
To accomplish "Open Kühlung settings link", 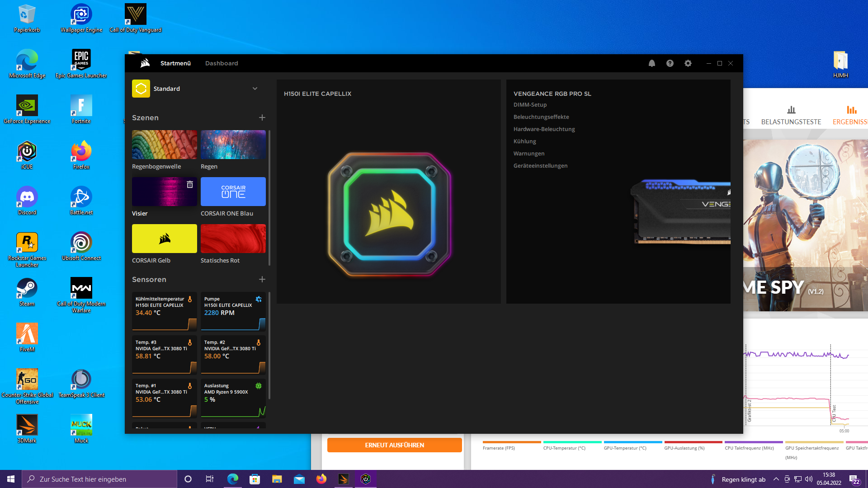I will point(524,141).
